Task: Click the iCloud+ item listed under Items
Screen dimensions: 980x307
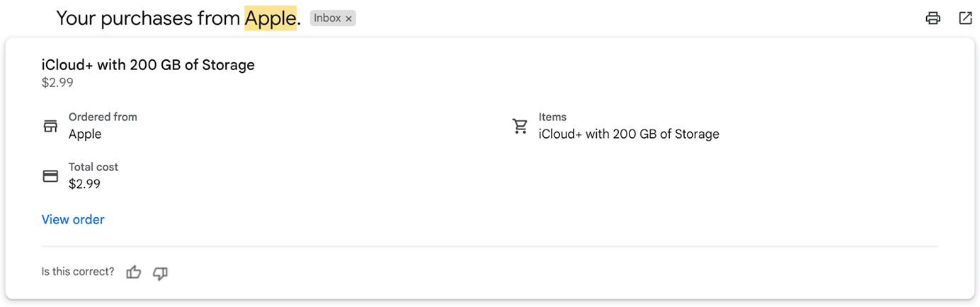Action: tap(629, 134)
